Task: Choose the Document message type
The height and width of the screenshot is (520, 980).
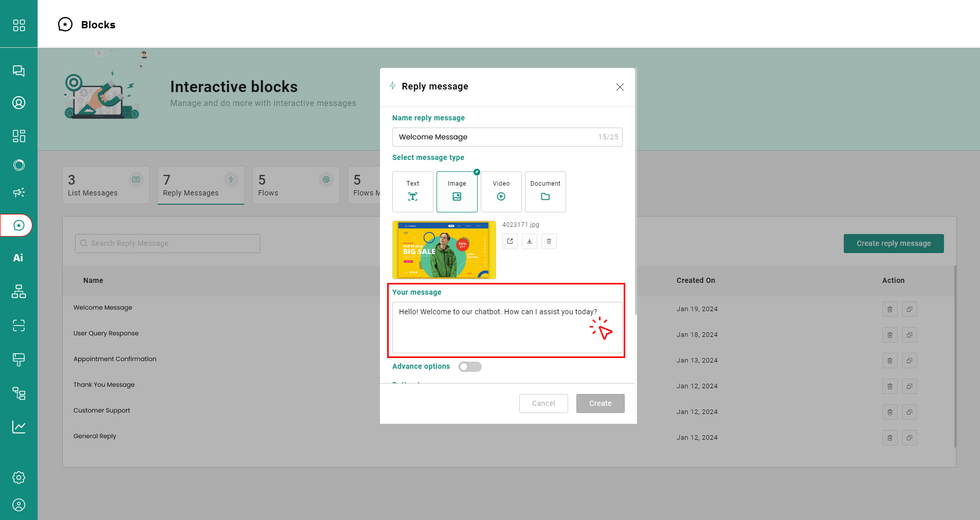Action: pos(545,192)
